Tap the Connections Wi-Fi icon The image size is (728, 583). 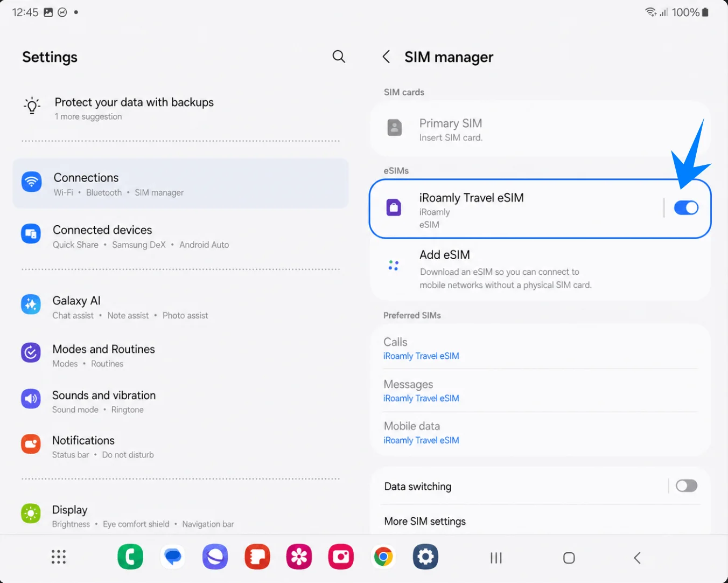(32, 182)
